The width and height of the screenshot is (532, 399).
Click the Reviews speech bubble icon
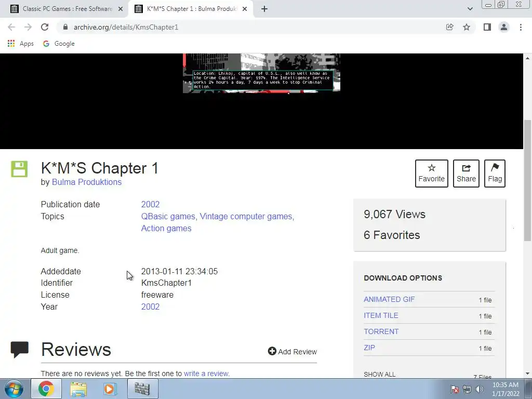[19, 350]
